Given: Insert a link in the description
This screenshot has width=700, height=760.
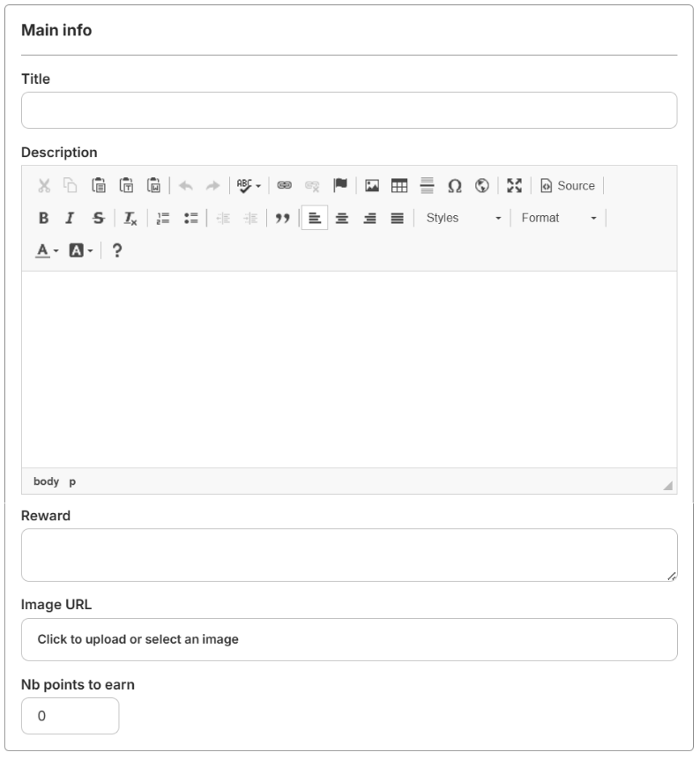Looking at the screenshot, I should 285,186.
